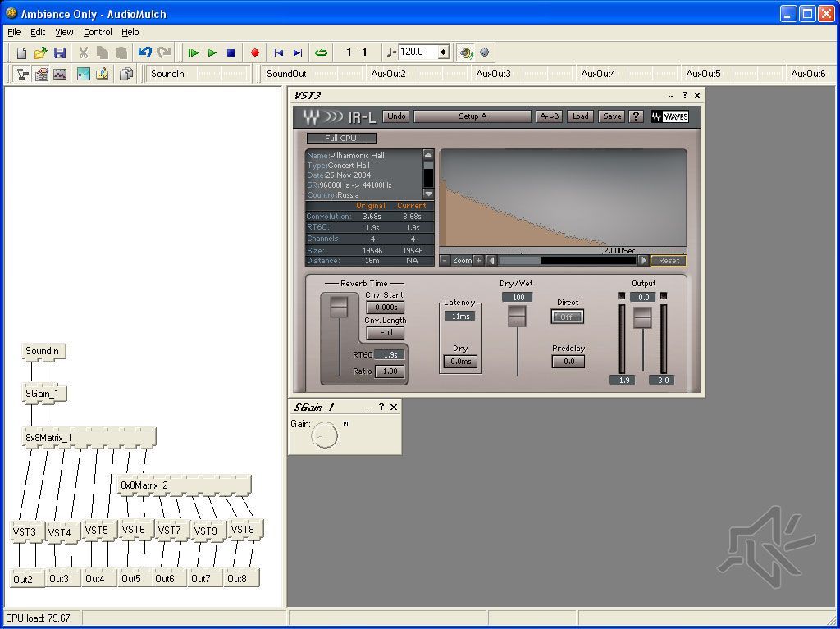The image size is (840, 629).
Task: Toggle loop mode with the green loop icon
Action: coord(321,52)
